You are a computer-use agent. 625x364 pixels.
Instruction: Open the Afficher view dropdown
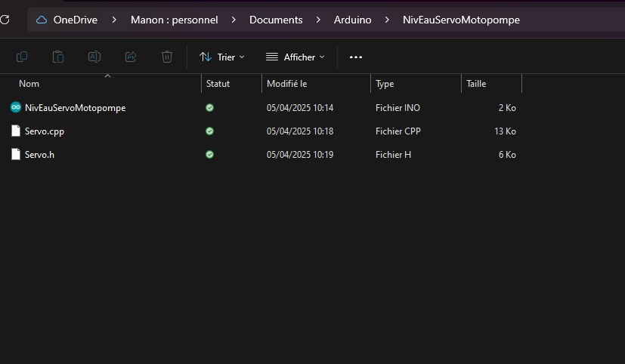point(295,57)
